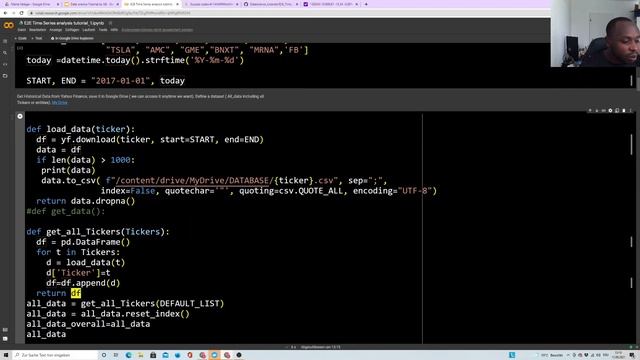Open the Einfügen menu
Screen dimensions: 640x360
pos(72,30)
